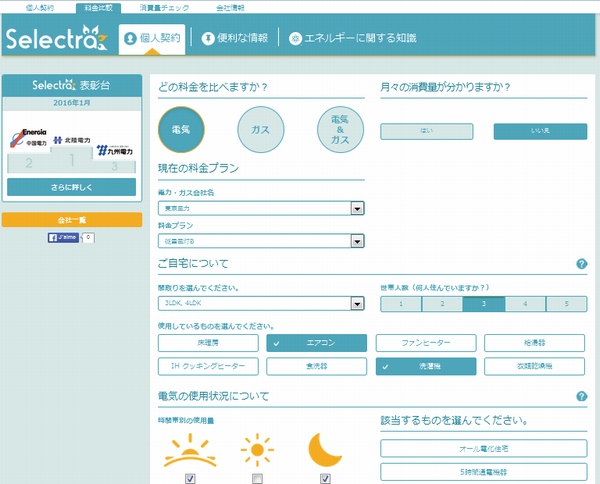This screenshot has width=600, height=484.
Task: Open the 電力・ガス会社名 dropdown
Action: 260,208
